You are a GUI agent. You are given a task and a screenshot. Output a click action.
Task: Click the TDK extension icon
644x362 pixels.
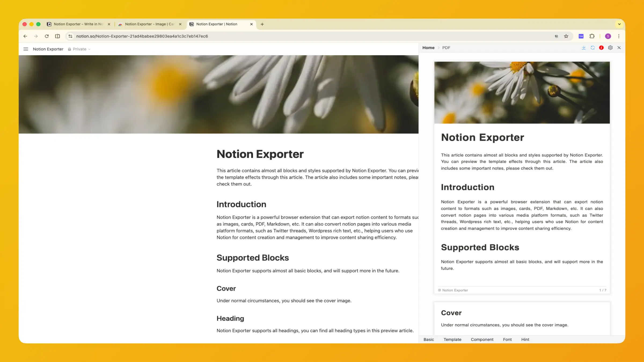click(x=581, y=36)
